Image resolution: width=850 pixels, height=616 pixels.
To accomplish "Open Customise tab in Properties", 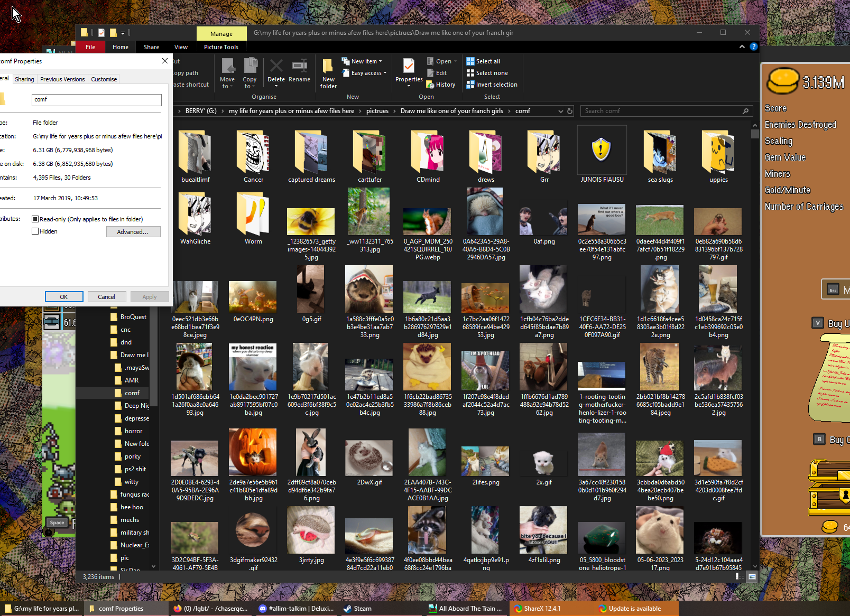I will click(104, 79).
